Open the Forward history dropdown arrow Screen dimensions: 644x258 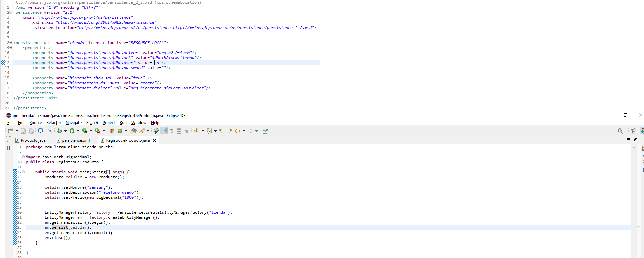256,131
